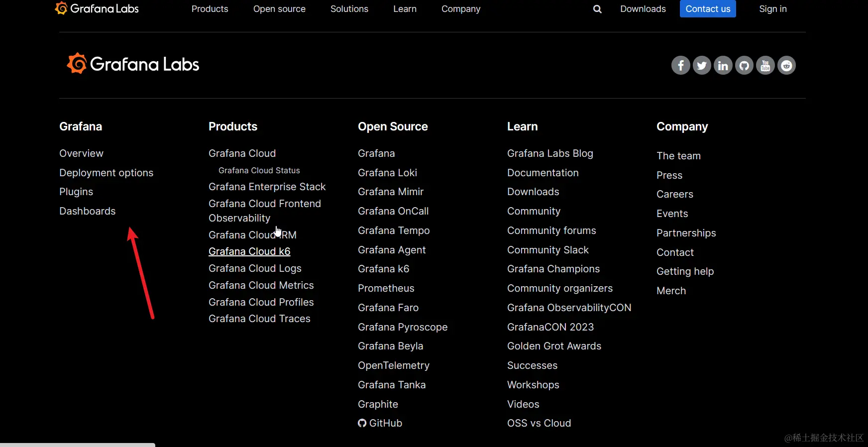Viewport: 868px width, 447px height.
Task: Open the Facebook social icon
Action: point(680,65)
